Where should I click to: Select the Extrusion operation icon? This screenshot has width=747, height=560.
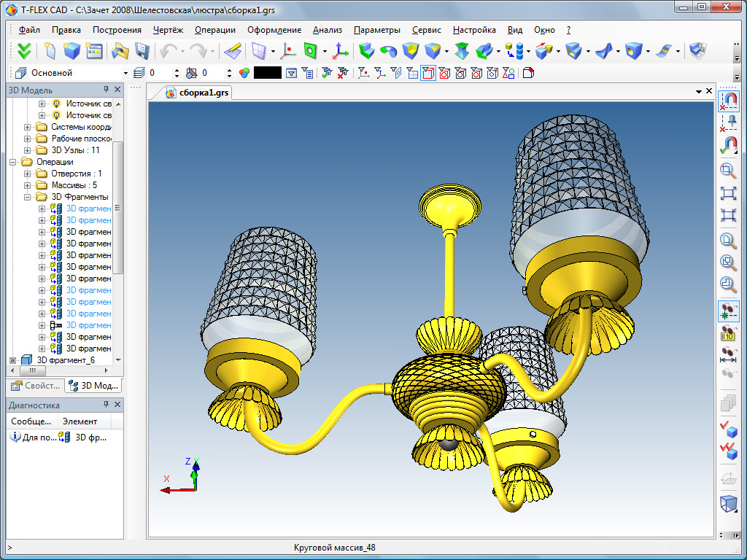366,50
